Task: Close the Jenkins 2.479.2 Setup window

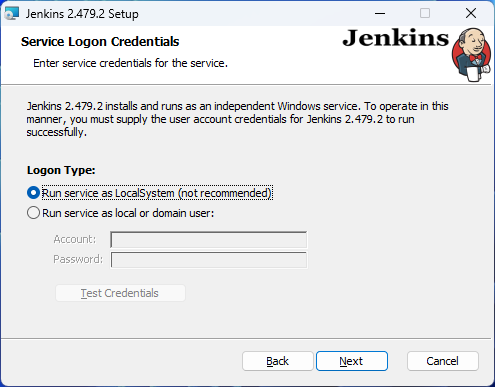Action: [471, 14]
